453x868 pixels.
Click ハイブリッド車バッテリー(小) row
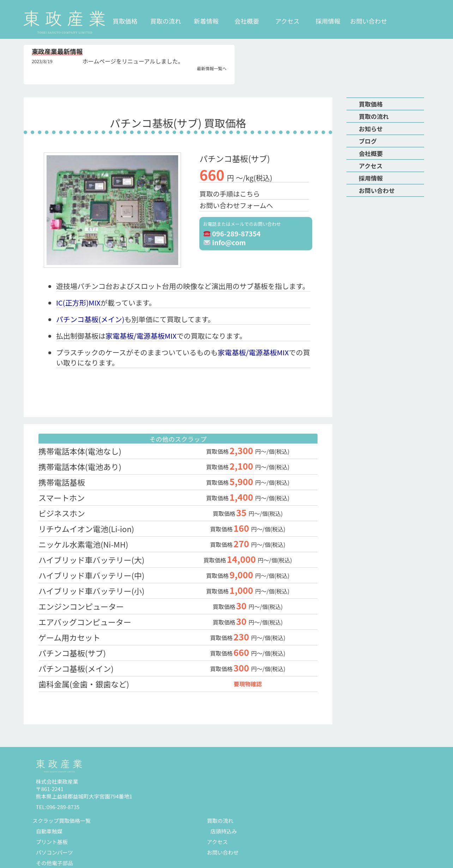[178, 591]
